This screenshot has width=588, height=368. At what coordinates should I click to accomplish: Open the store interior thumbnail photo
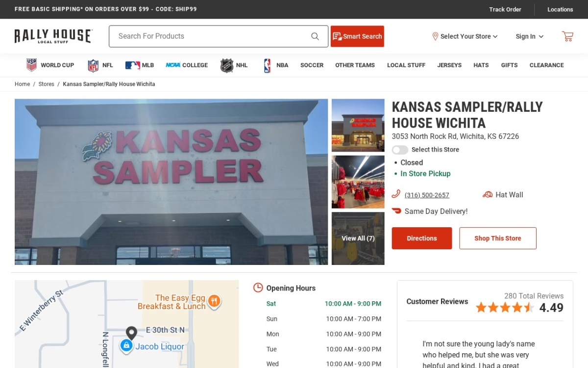[x=358, y=182]
